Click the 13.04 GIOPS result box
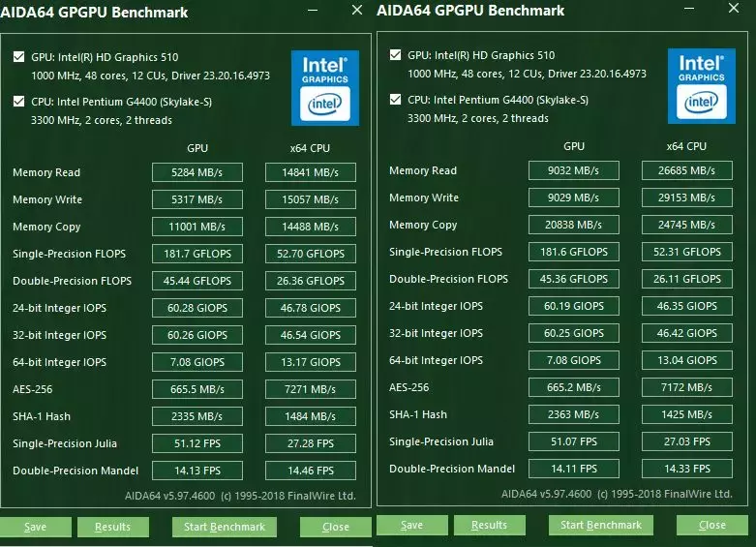This screenshot has height=547, width=756. (687, 360)
